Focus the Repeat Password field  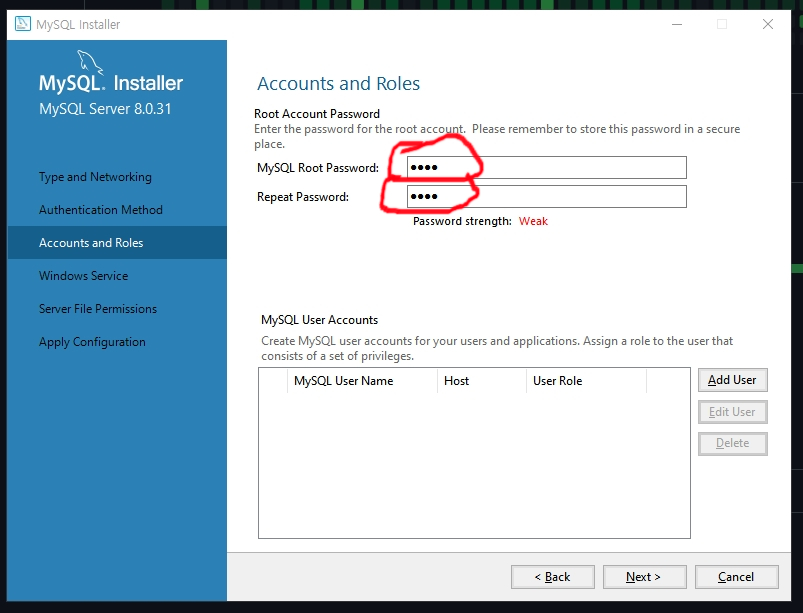(546, 197)
